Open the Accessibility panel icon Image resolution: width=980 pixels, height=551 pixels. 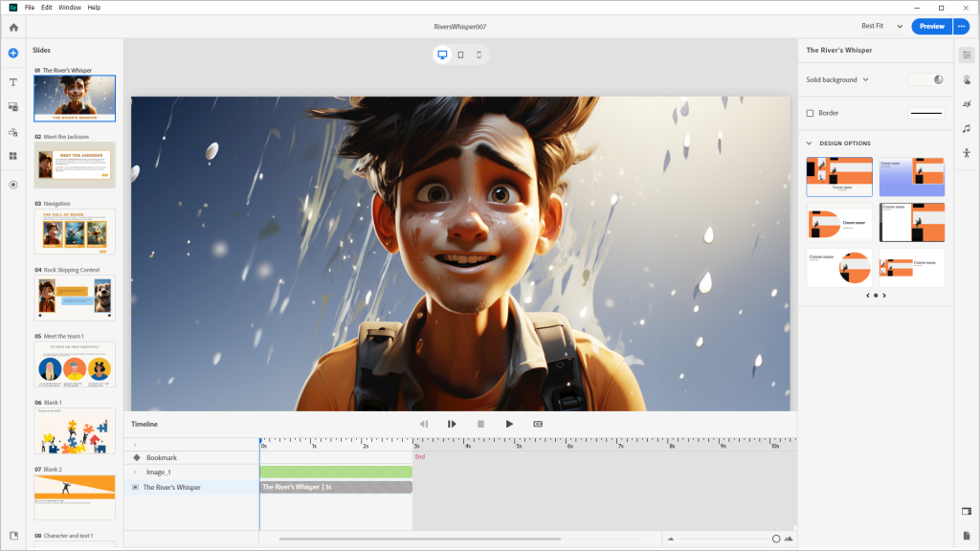tap(967, 153)
